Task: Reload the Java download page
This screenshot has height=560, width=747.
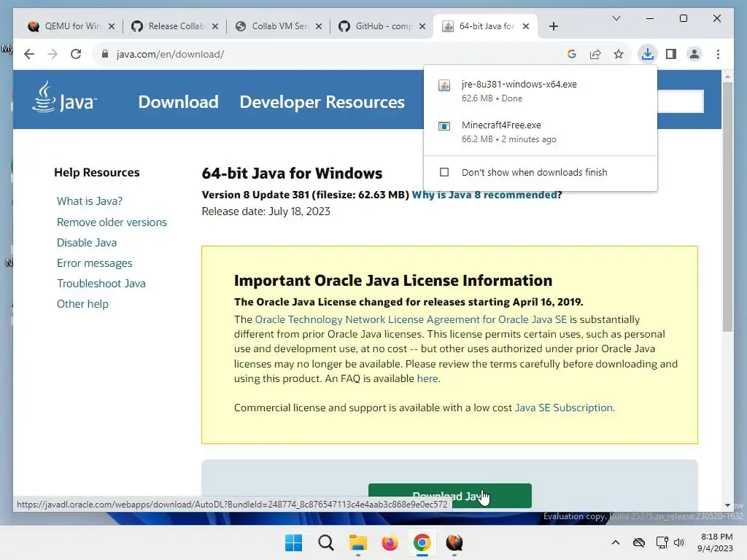Action: (x=76, y=54)
